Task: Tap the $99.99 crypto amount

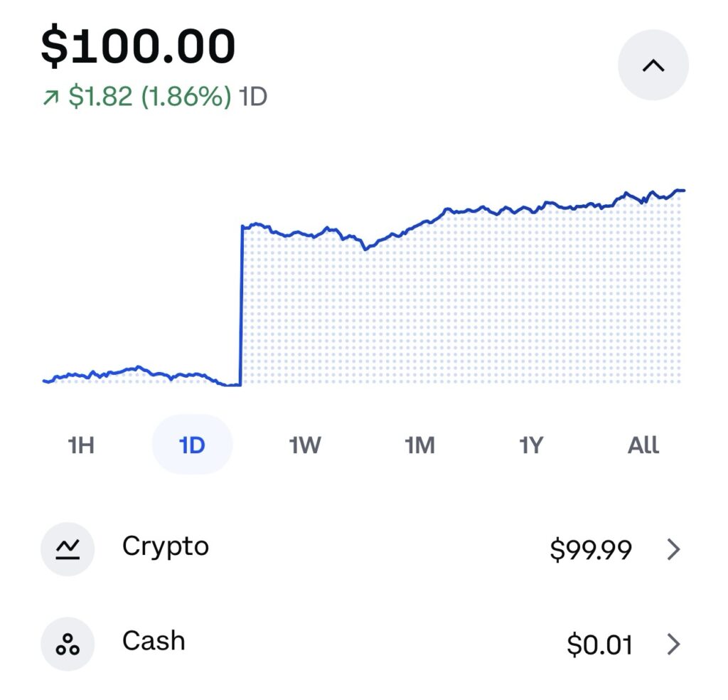Action: (x=591, y=550)
